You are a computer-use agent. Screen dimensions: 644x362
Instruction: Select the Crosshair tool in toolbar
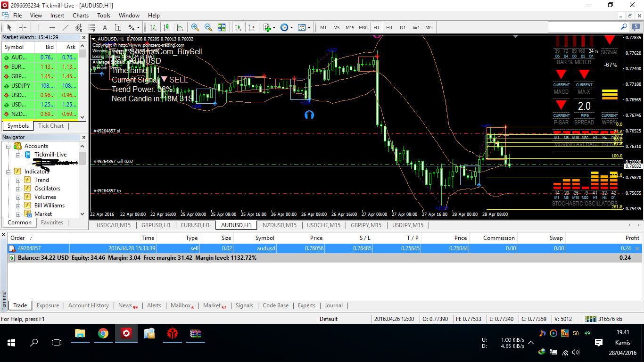pos(22,27)
